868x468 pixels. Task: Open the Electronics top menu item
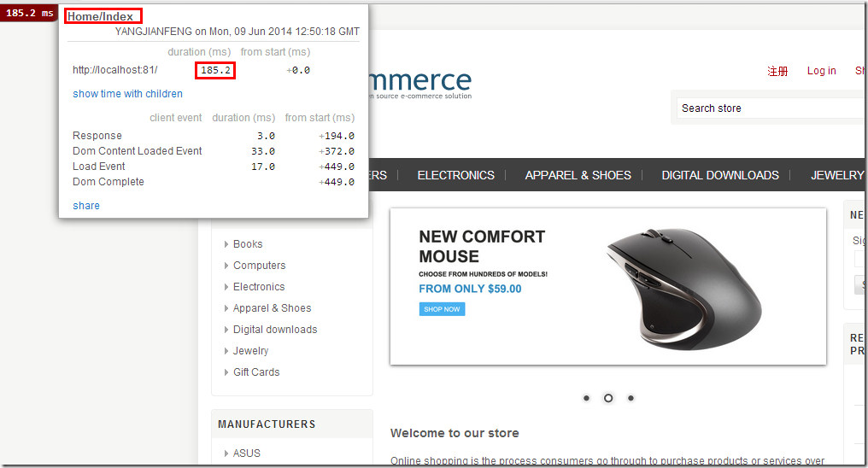[x=455, y=175]
